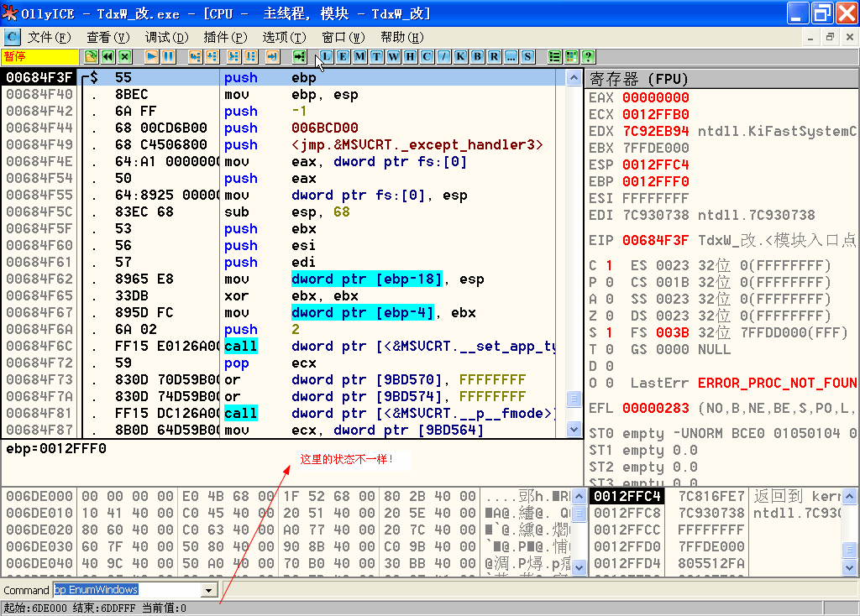This screenshot has height=616, width=860.
Task: Click the Go to address green icon
Action: pyautogui.click(x=300, y=56)
